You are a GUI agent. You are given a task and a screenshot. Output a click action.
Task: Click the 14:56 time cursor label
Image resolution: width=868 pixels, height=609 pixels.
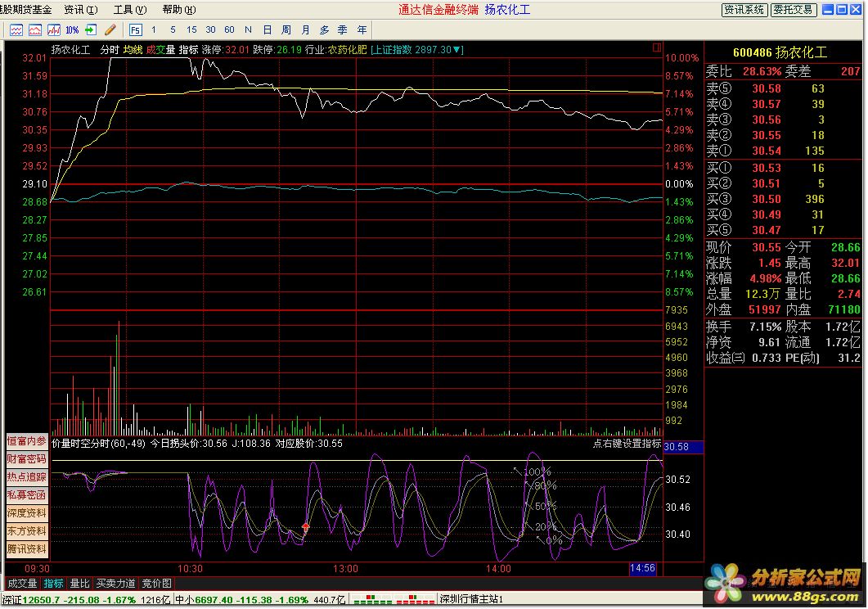coord(642,568)
